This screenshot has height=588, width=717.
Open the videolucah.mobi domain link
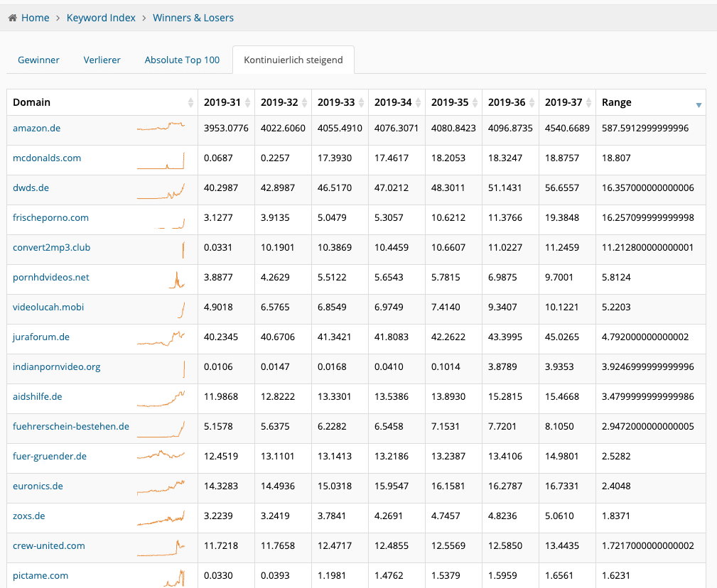point(48,307)
